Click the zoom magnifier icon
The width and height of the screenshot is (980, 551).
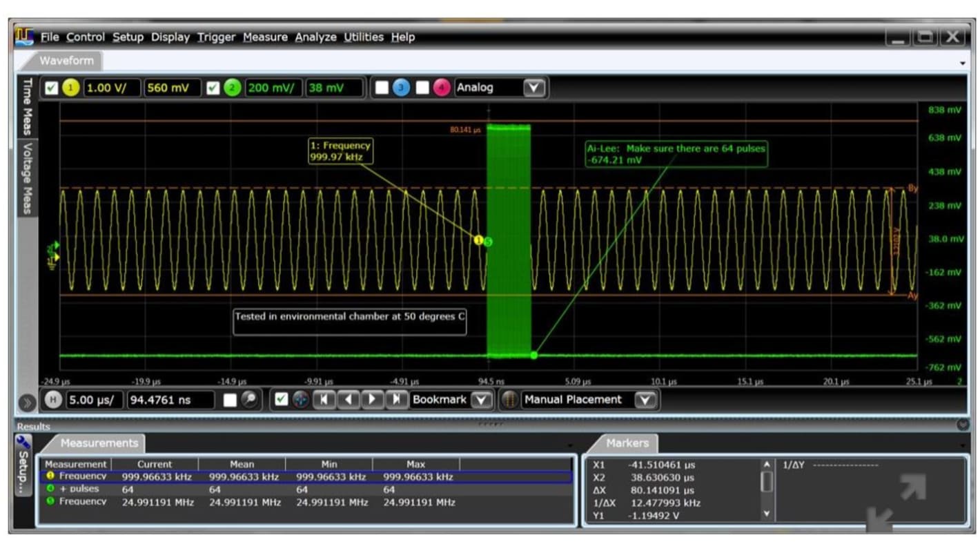point(249,400)
